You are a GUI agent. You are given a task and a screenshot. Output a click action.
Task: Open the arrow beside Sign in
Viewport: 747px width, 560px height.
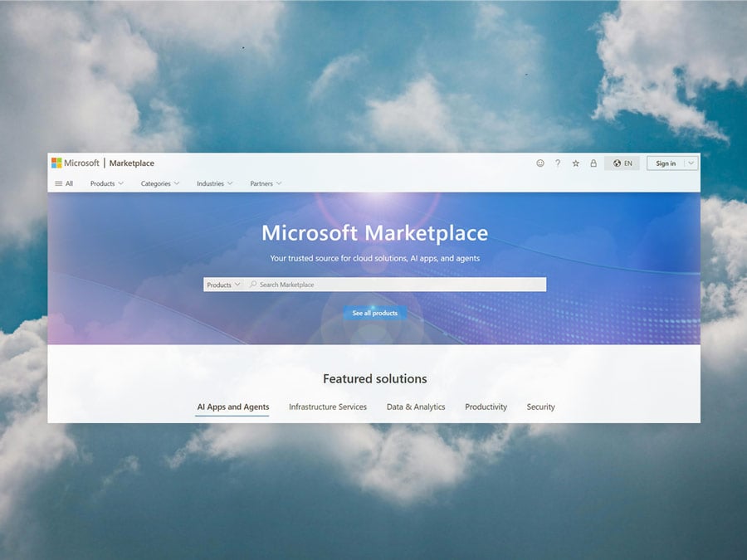point(691,163)
